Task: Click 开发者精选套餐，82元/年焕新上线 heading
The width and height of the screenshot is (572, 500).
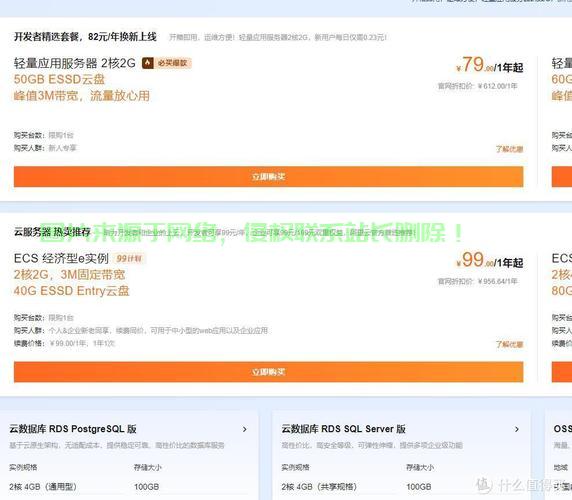Action: coord(85,36)
